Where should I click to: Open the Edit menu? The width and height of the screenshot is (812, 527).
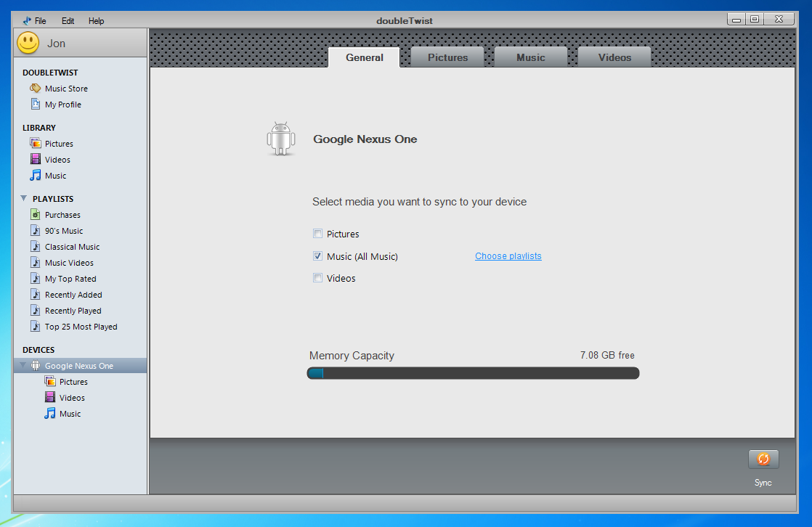68,21
